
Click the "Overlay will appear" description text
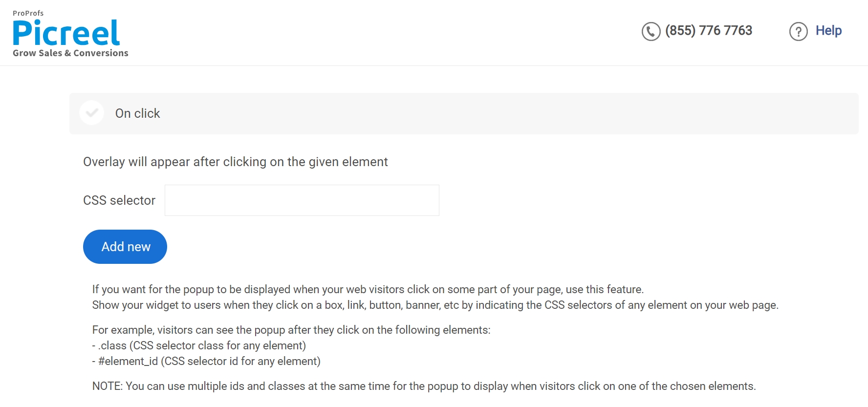(235, 162)
